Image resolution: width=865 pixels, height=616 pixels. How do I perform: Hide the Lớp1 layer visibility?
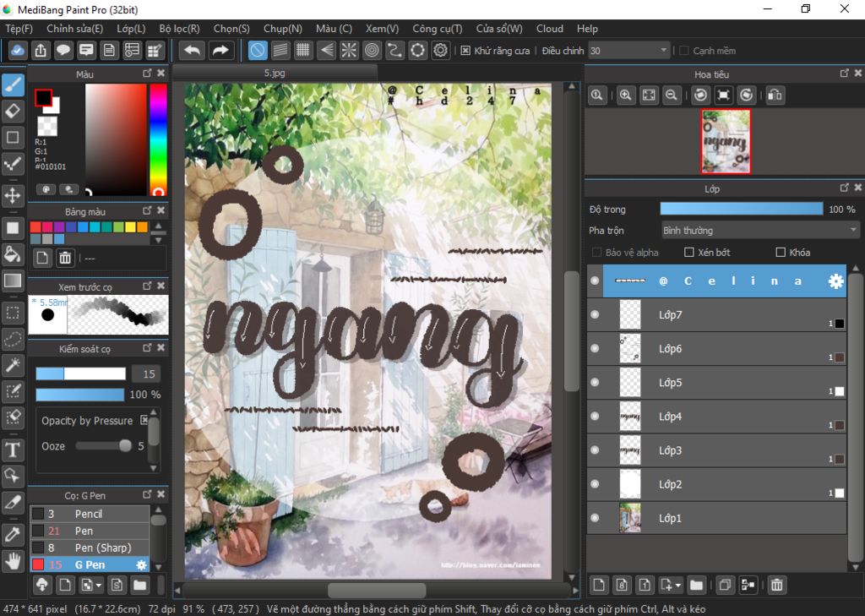click(x=595, y=518)
